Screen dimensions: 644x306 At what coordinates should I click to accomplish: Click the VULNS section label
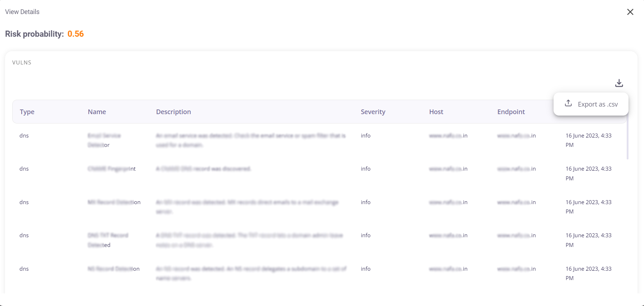22,62
